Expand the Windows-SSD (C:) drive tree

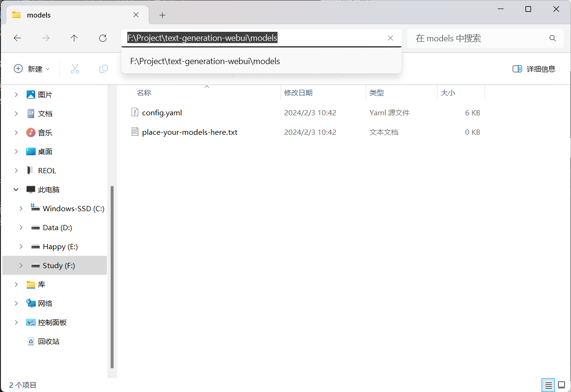(x=21, y=209)
